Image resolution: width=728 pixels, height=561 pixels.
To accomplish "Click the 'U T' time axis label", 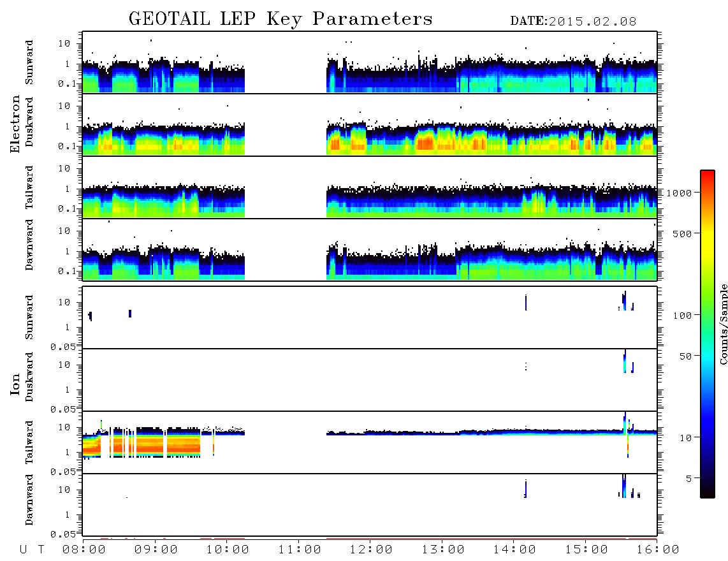I will tap(32, 550).
